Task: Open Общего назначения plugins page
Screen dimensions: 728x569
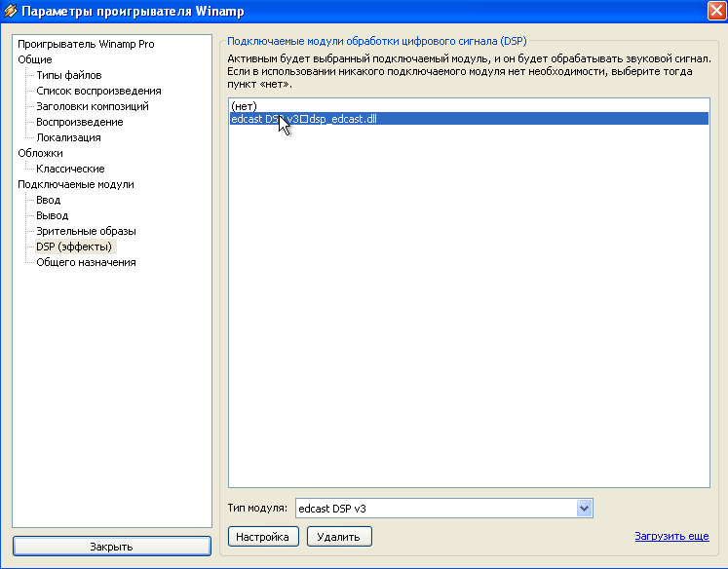Action: pos(86,262)
